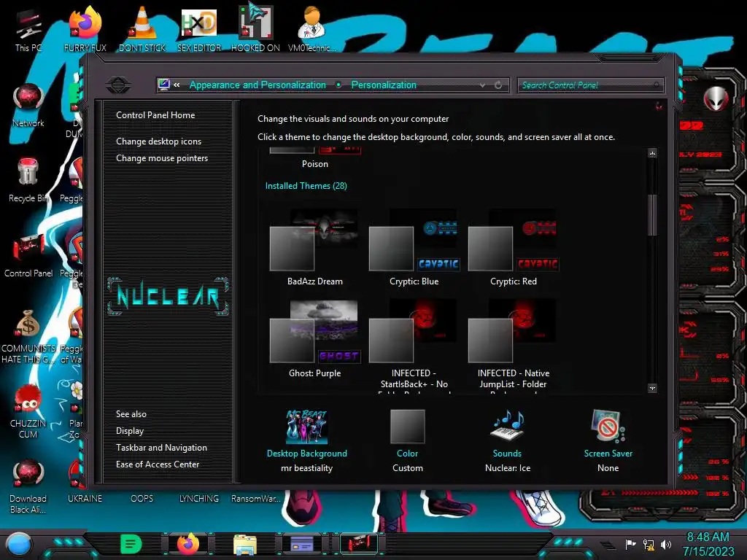
Task: Click refresh button in address bar
Action: 498,85
